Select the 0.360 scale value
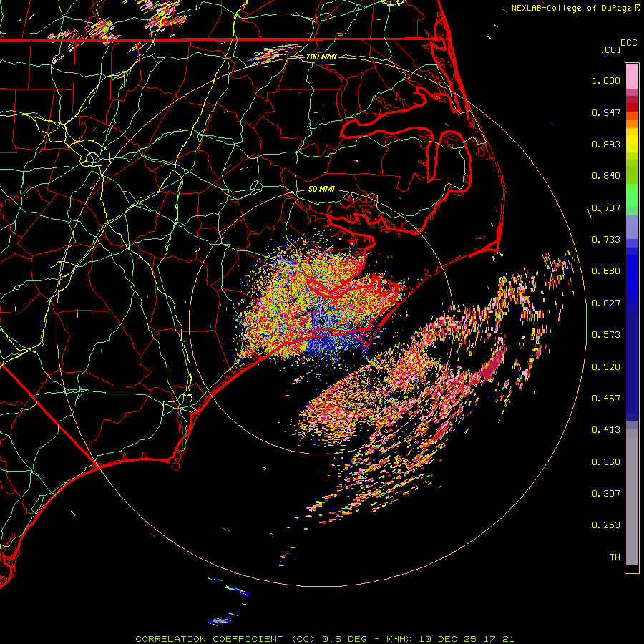644x644 pixels. 606,462
